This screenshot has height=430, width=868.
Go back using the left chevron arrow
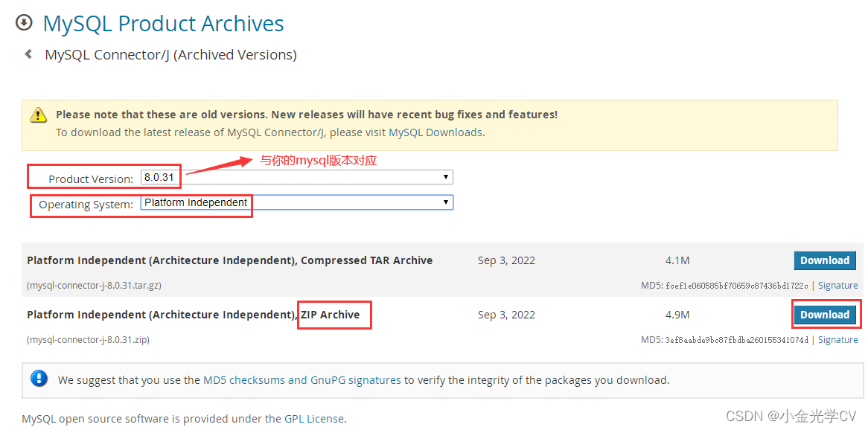coord(28,54)
